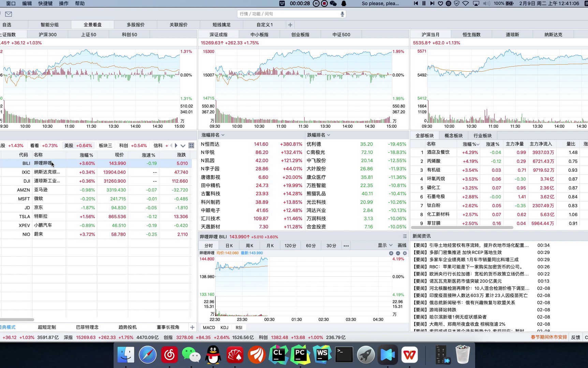Click horizontal scrollbar under watchlist
Screen dimensions: 588x368
tap(17, 320)
